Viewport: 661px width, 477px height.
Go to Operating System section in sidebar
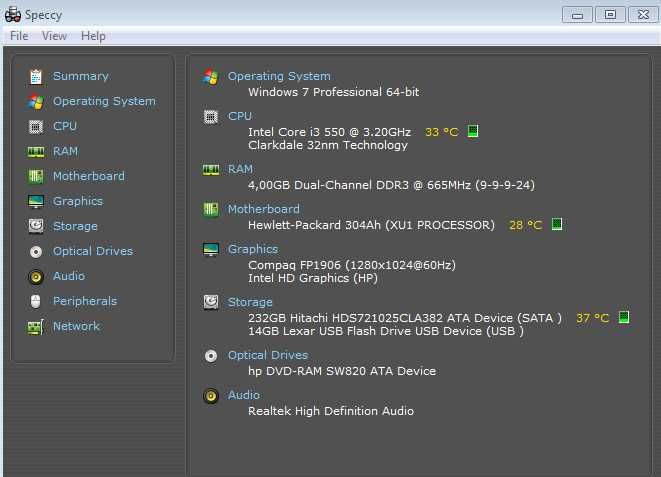click(105, 102)
